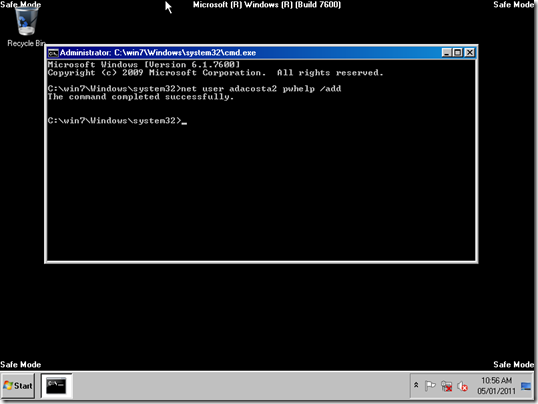Maximize the Administrator cmd.exe window
538x404 pixels.
[458, 53]
